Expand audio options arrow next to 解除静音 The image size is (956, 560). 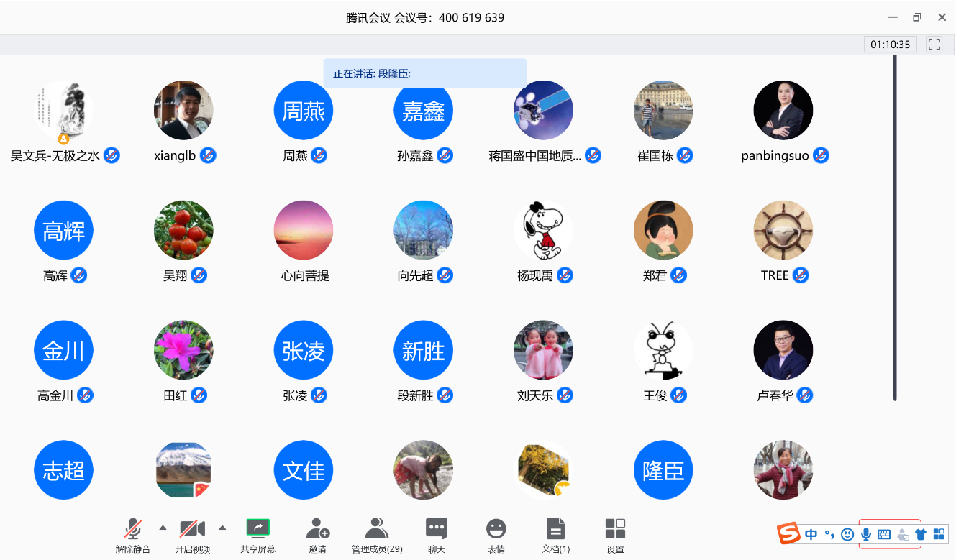coord(163,528)
